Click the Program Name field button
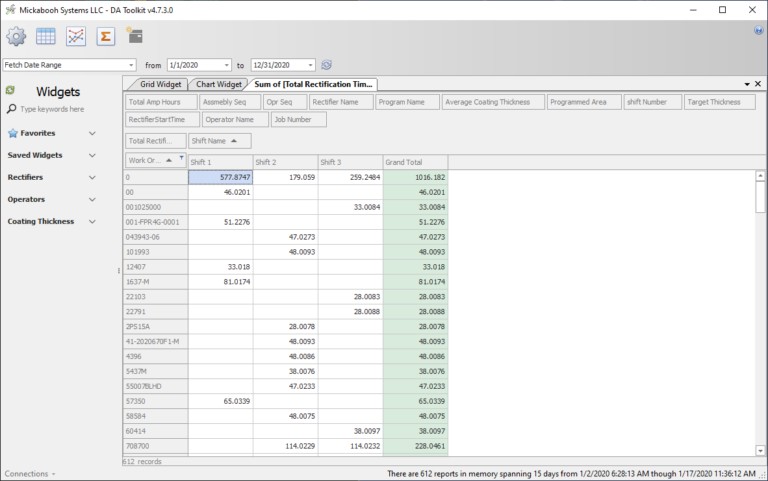 pyautogui.click(x=408, y=102)
